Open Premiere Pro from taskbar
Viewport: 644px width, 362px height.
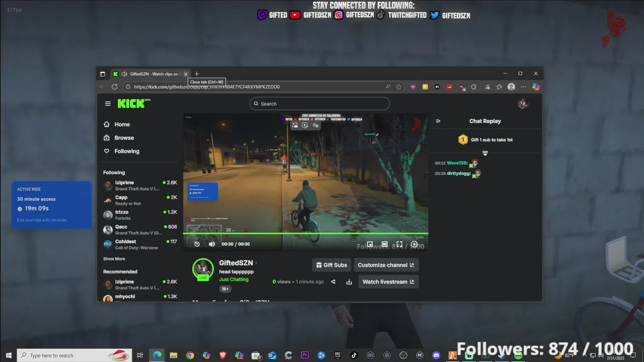(x=305, y=355)
